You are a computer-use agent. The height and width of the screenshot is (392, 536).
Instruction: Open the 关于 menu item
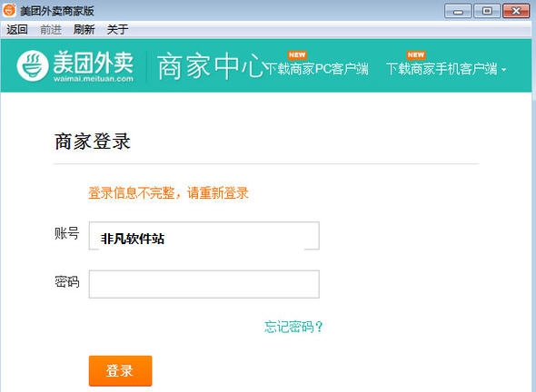(x=117, y=30)
